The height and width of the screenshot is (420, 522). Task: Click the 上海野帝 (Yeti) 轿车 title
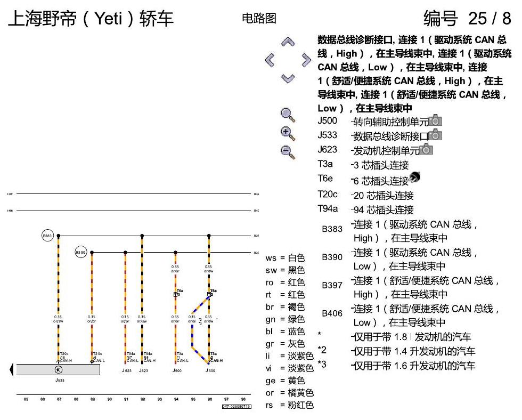(x=91, y=18)
